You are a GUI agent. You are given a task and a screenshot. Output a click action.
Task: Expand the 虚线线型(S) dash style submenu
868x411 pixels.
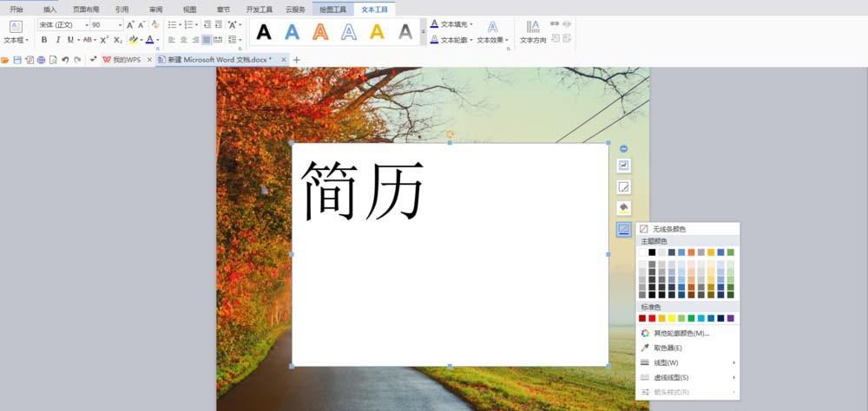point(687,378)
